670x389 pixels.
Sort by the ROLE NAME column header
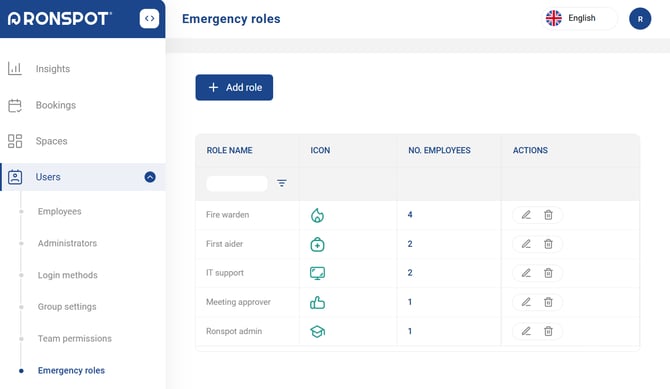[229, 150]
